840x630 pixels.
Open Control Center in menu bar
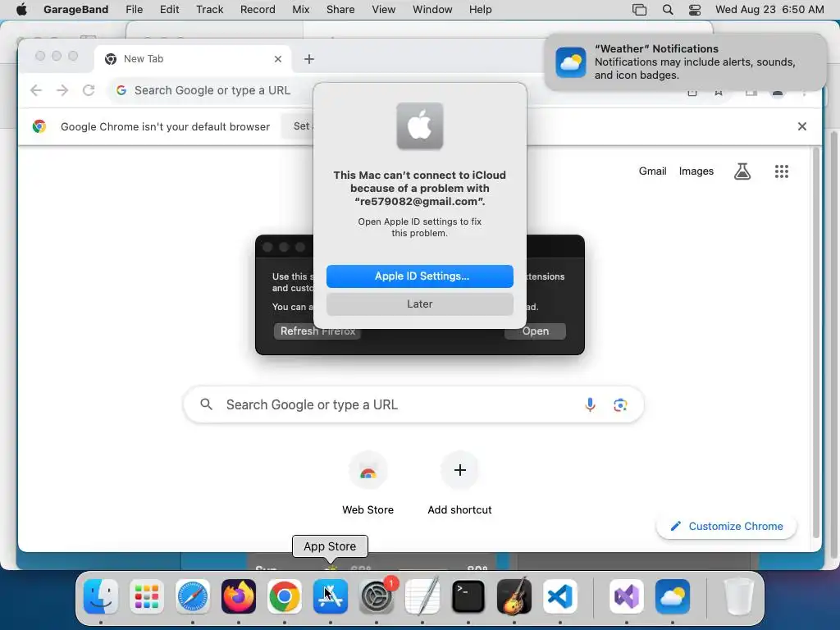point(695,10)
